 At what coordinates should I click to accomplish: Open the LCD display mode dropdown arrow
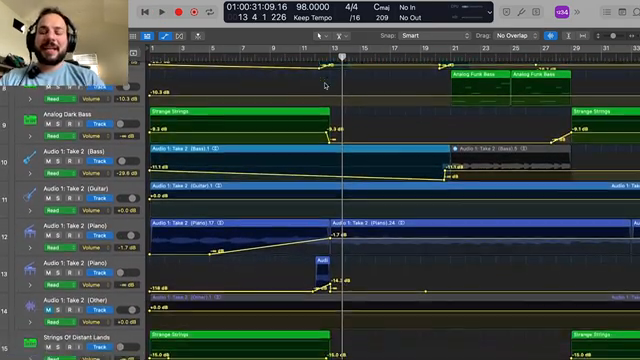489,12
